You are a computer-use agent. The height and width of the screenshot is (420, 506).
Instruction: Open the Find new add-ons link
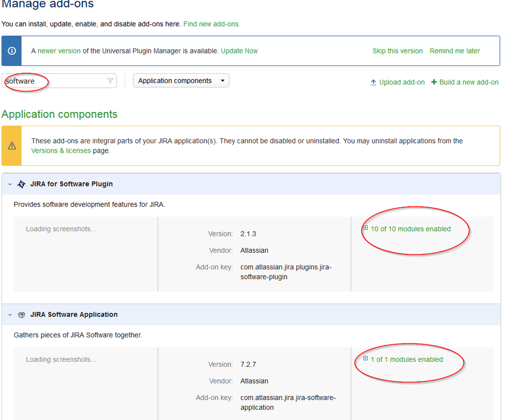click(212, 24)
